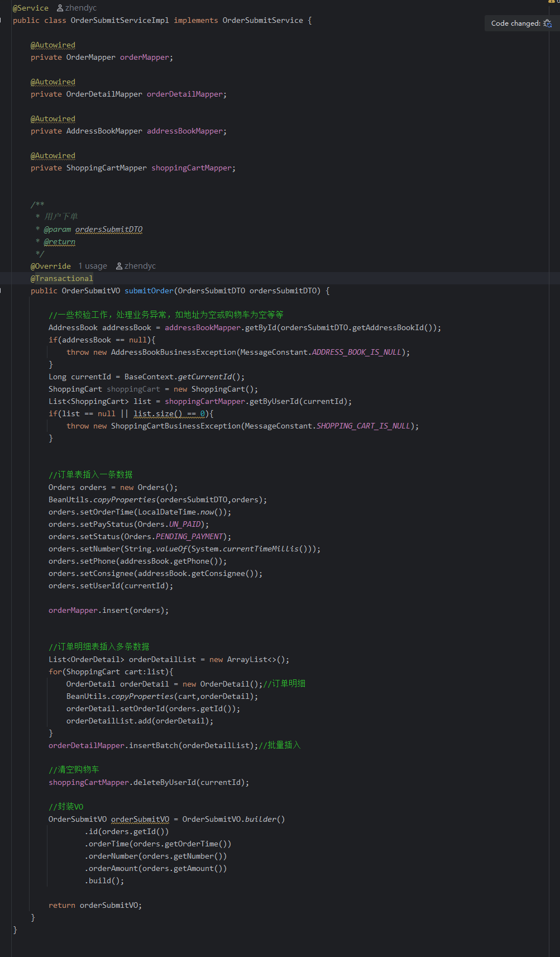The width and height of the screenshot is (560, 957).
Task: Click BaseContext.getCurrentId() call
Action: pyautogui.click(x=183, y=377)
